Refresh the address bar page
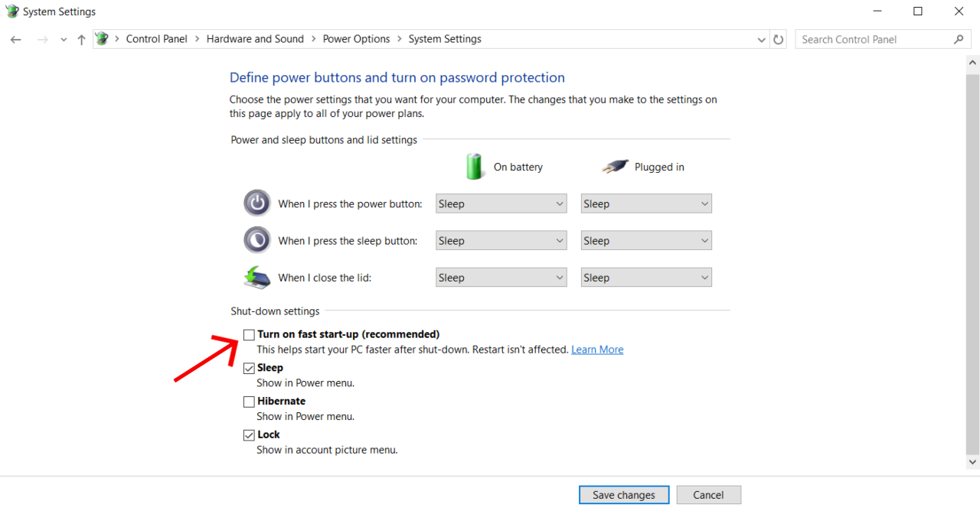 point(779,40)
